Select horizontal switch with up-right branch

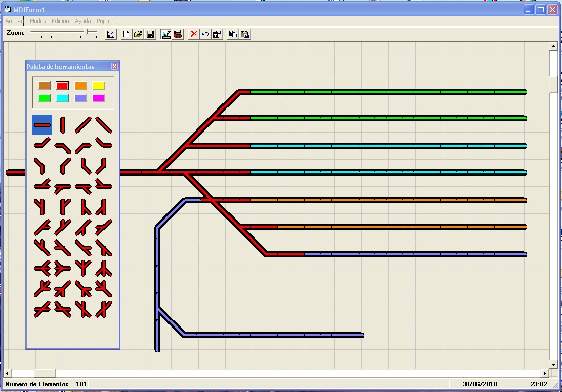click(42, 184)
